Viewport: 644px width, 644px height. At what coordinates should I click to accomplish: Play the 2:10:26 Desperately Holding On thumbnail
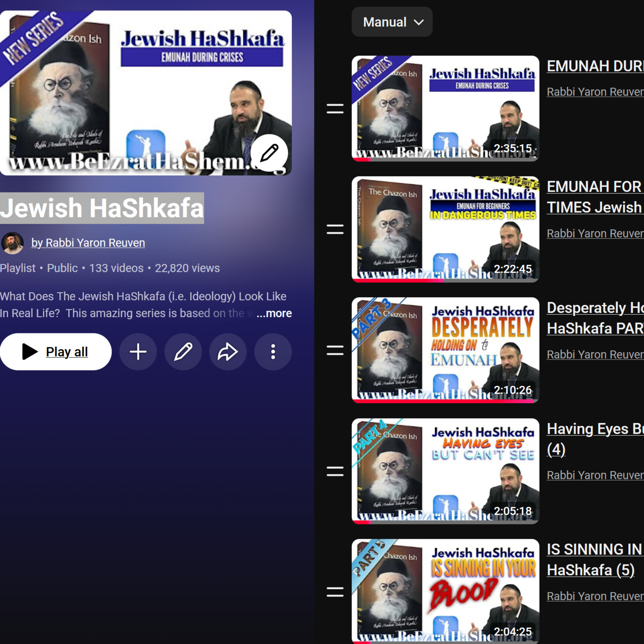click(445, 350)
